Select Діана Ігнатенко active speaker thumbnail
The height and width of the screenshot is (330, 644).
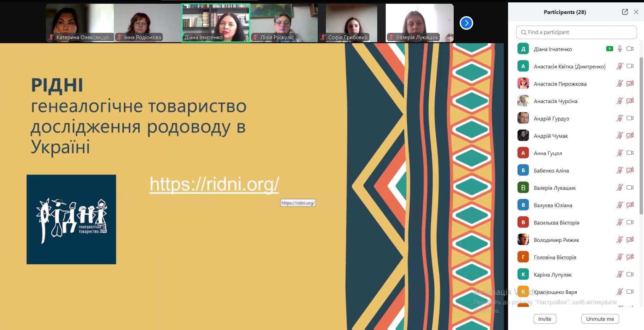pyautogui.click(x=216, y=23)
